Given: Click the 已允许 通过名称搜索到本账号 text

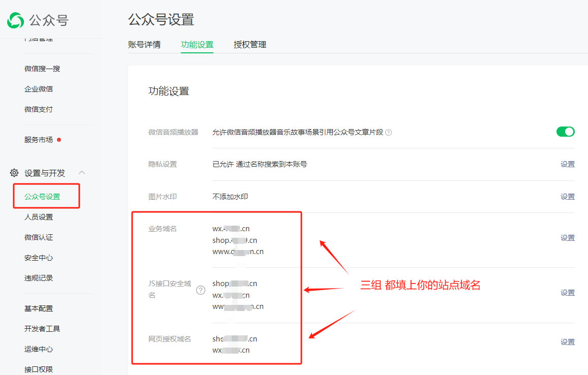Looking at the screenshot, I should click(x=260, y=164).
